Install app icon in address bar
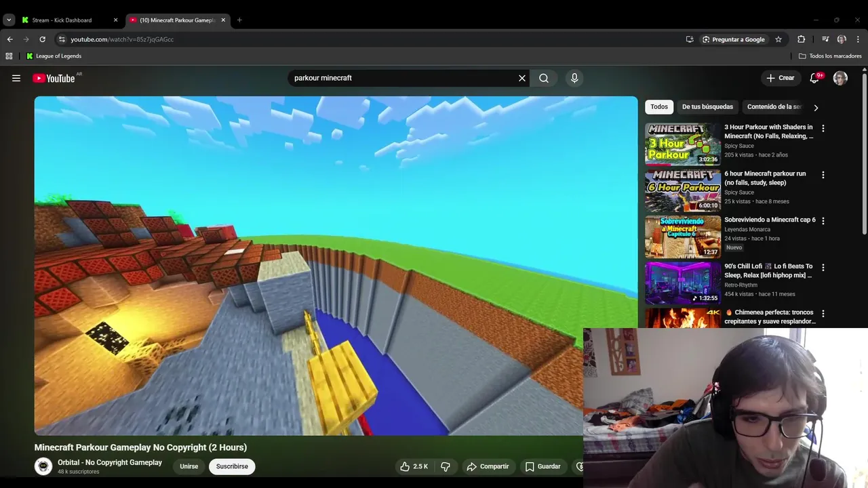This screenshot has height=488, width=868. (x=690, y=39)
